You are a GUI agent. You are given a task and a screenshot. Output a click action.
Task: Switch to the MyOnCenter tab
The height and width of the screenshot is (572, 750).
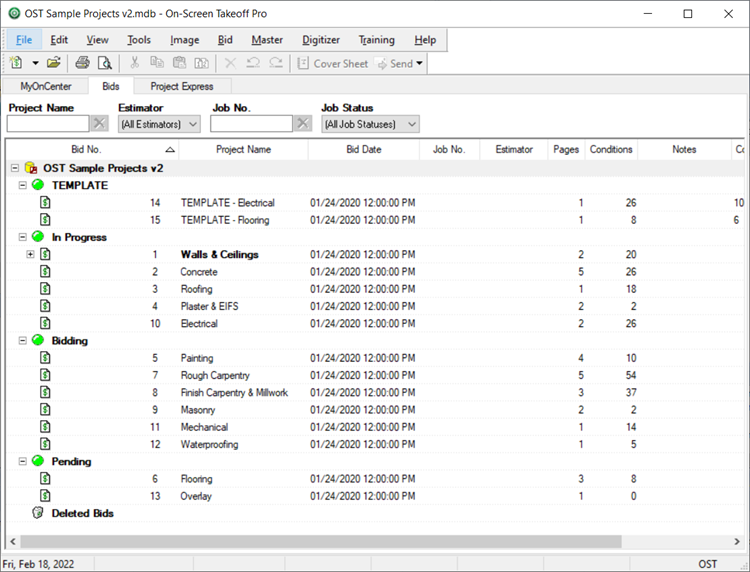45,87
